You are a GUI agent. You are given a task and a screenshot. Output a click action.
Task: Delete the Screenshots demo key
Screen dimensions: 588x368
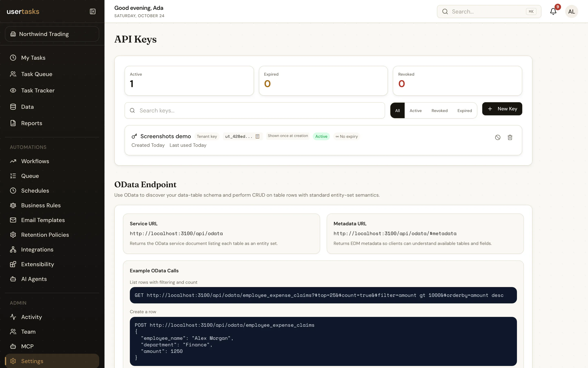pyautogui.click(x=510, y=137)
